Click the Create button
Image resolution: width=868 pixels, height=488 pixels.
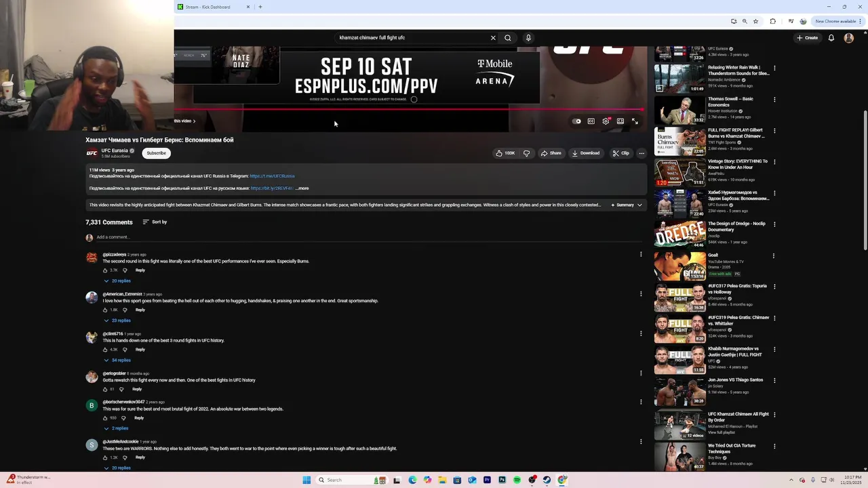(807, 38)
